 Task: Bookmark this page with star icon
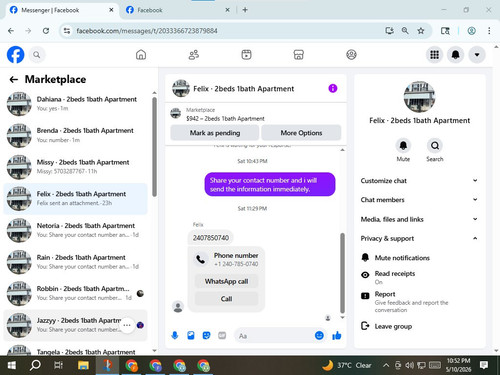tap(421, 31)
